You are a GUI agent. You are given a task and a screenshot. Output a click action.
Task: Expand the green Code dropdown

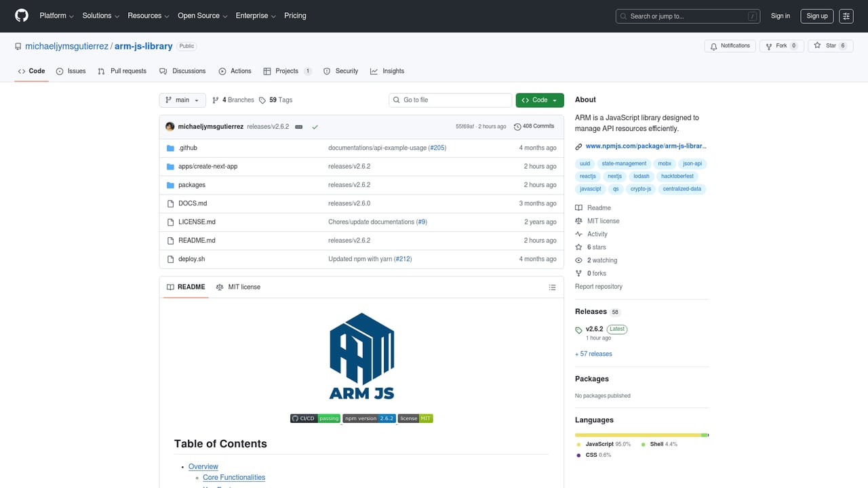(539, 100)
